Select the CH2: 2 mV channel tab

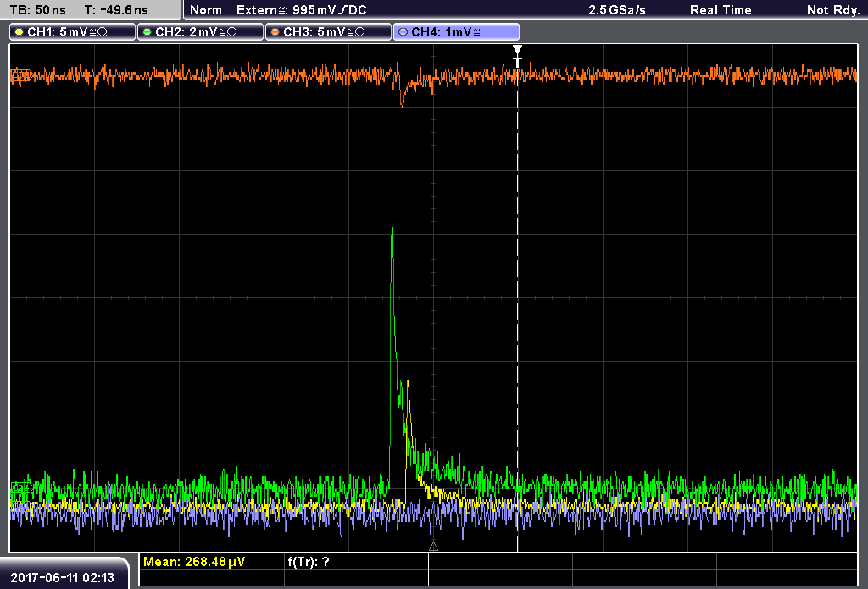pos(200,32)
